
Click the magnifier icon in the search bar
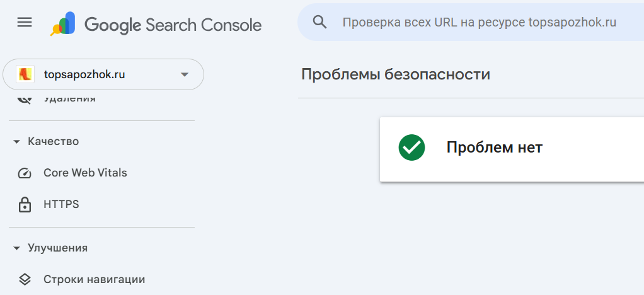pos(319,22)
